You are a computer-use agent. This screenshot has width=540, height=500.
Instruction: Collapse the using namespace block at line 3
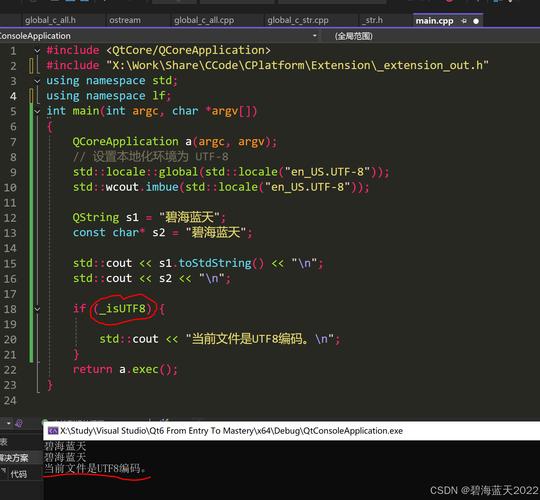(x=37, y=81)
